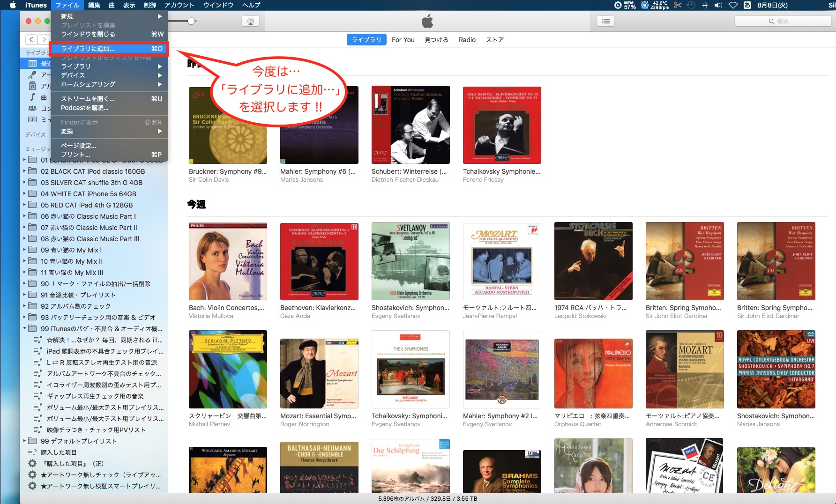
Task: Select the Songs note icon in sidebar
Action: 32,97
